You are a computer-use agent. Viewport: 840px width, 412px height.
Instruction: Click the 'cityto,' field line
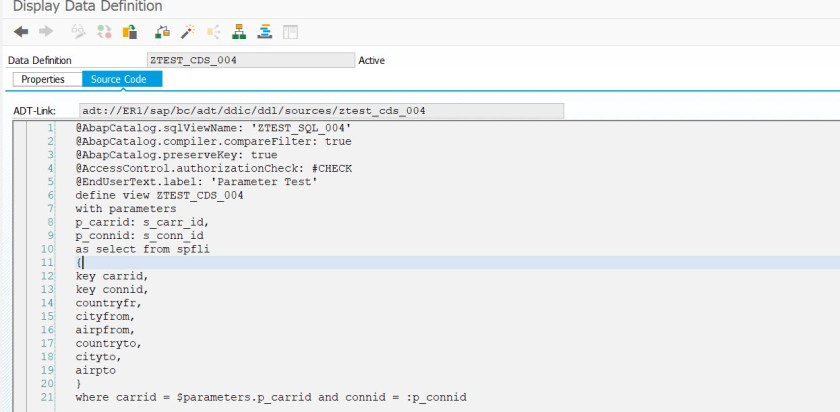99,357
